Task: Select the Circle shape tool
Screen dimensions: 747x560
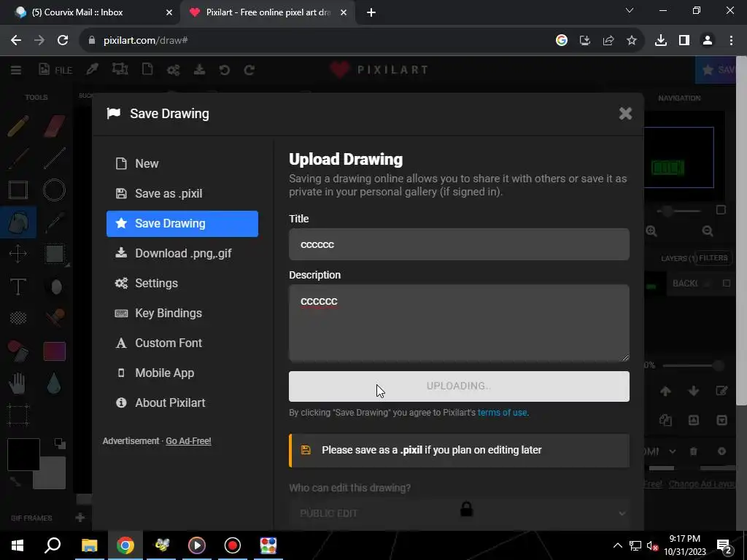Action: click(x=54, y=190)
